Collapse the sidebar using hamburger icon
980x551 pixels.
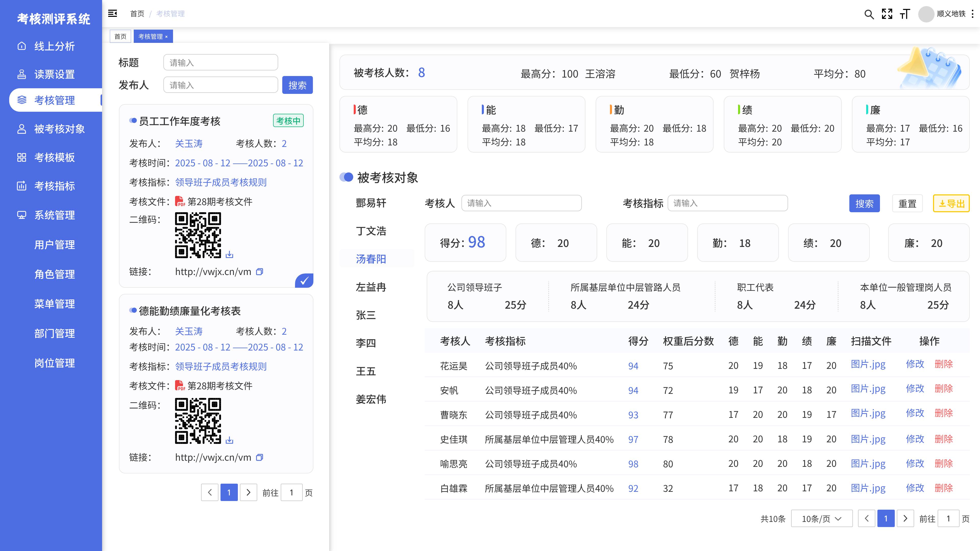click(x=113, y=14)
